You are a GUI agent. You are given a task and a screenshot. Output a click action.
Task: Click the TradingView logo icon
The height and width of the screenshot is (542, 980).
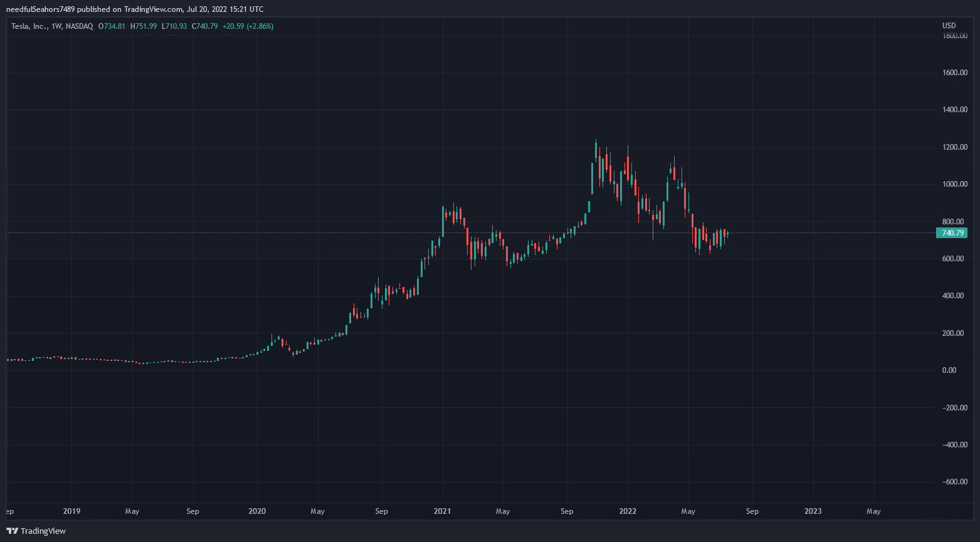coord(12,531)
